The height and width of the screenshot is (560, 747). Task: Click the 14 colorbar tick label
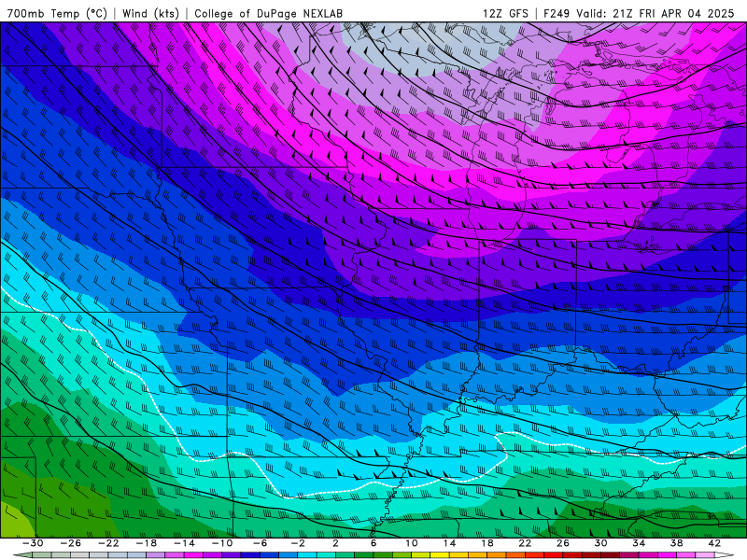click(449, 543)
